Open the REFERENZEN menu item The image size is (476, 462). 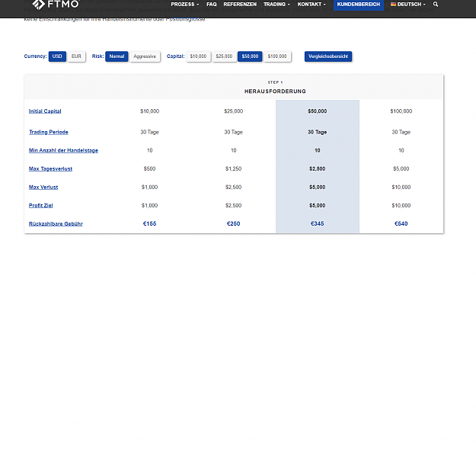point(240,5)
